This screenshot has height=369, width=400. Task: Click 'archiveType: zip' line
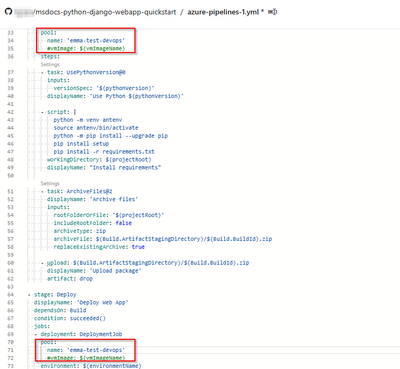[x=80, y=231]
